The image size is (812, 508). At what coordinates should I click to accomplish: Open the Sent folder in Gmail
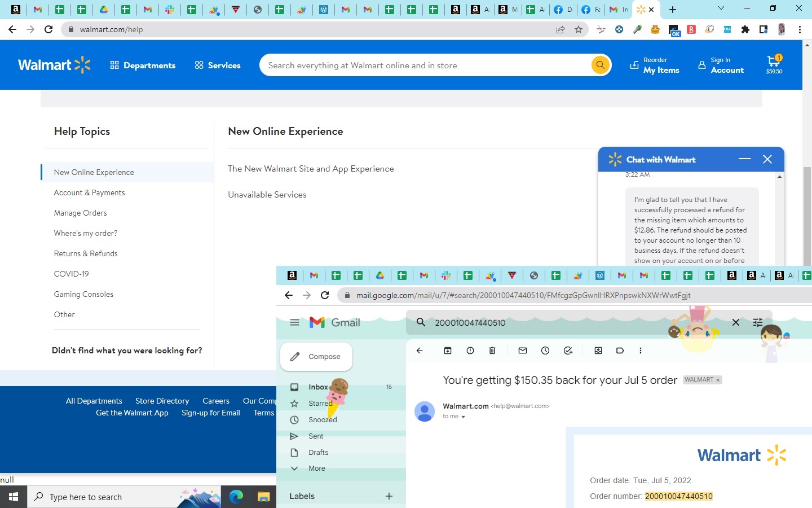coord(316,436)
